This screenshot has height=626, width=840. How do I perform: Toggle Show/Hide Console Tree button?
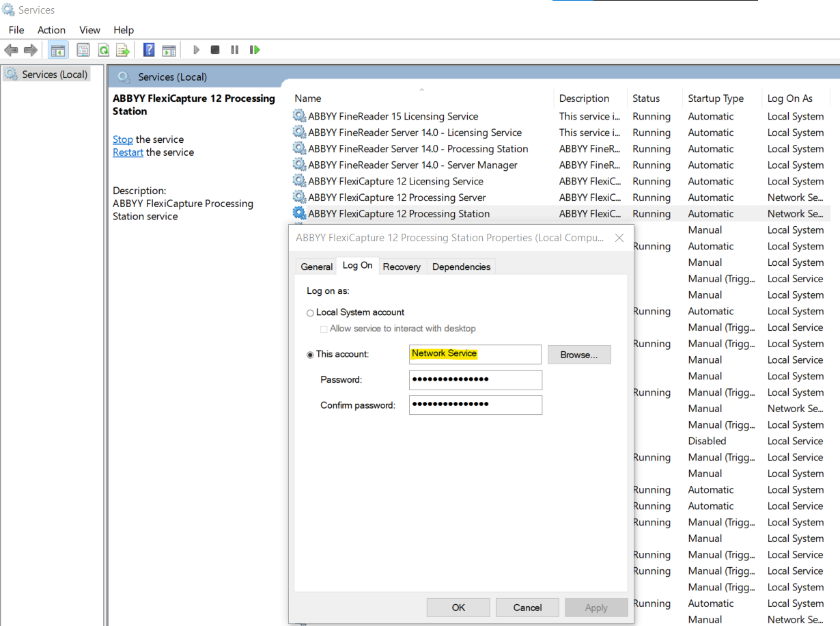coord(58,50)
